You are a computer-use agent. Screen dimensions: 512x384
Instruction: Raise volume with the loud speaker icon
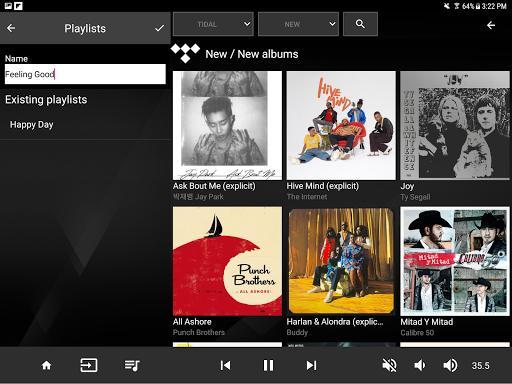click(x=450, y=365)
